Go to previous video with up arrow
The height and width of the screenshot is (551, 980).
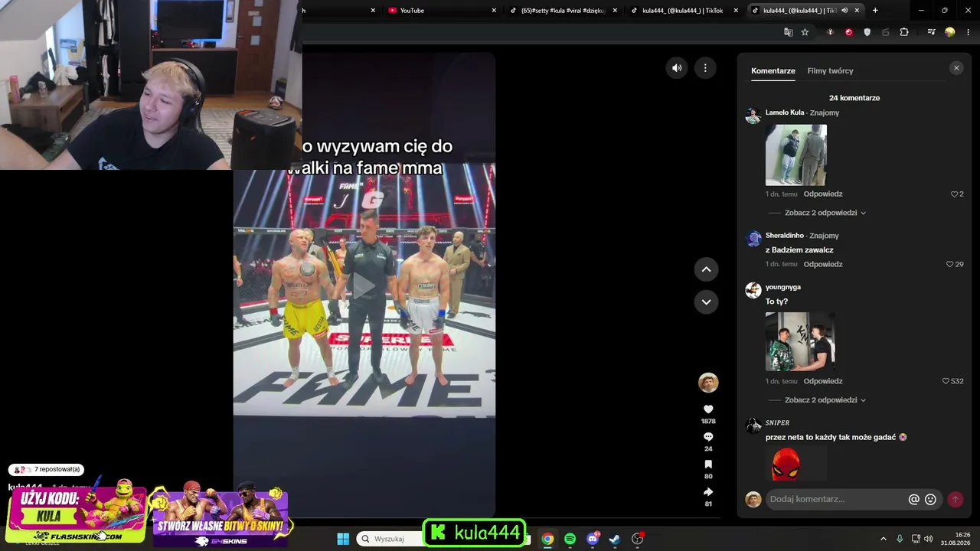pos(707,269)
